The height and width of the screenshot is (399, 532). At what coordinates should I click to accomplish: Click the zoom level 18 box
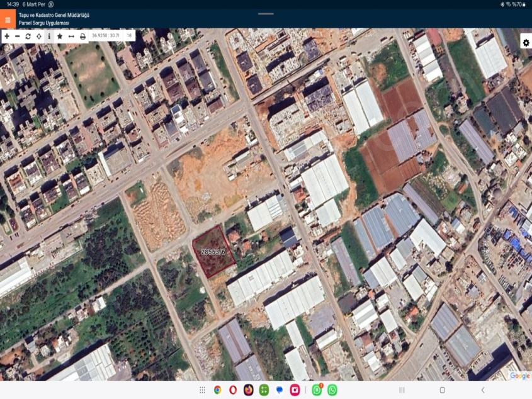pyautogui.click(x=129, y=37)
